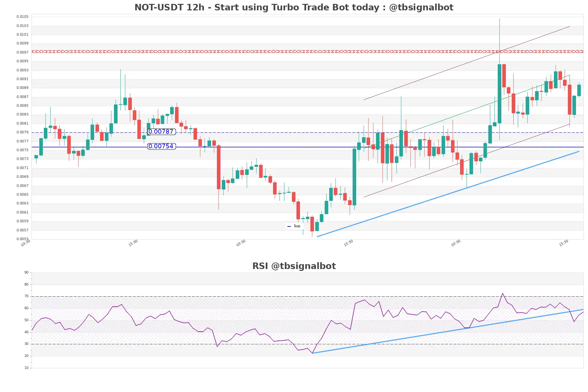
Task: Click the NOT-USDT 12h chart title
Action: (x=294, y=7)
